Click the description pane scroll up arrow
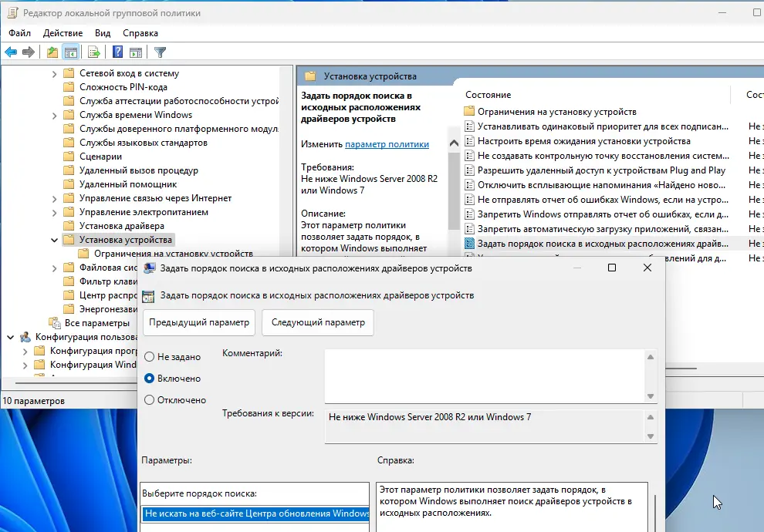The height and width of the screenshot is (532, 764). point(454,143)
